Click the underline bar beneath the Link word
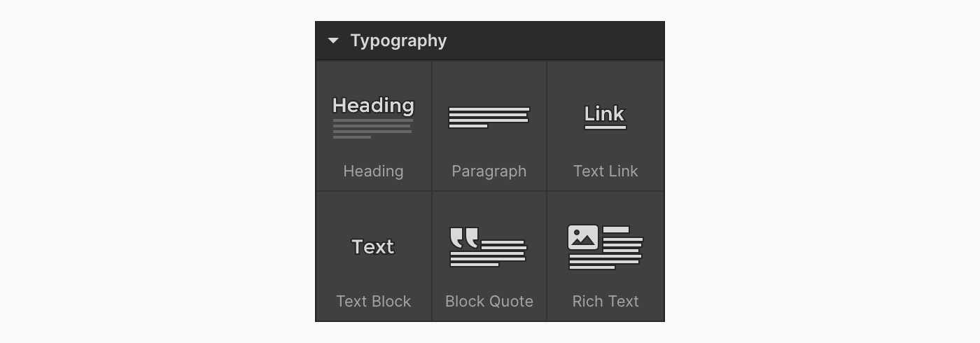This screenshot has width=980, height=343. pyautogui.click(x=605, y=127)
